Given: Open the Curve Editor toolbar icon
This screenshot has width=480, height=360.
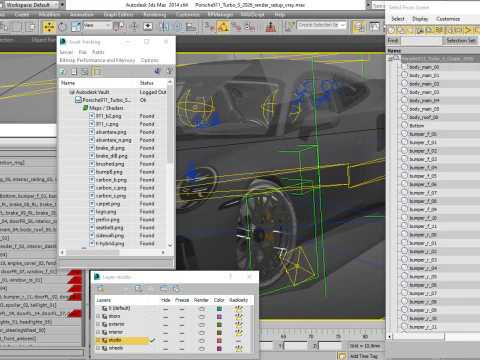Looking at the screenshot, I should tap(374, 27).
